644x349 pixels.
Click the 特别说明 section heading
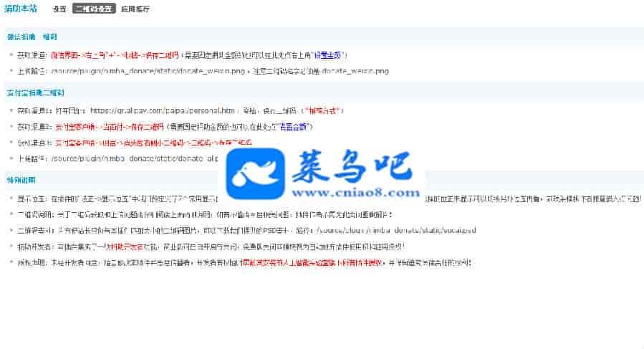[21, 180]
